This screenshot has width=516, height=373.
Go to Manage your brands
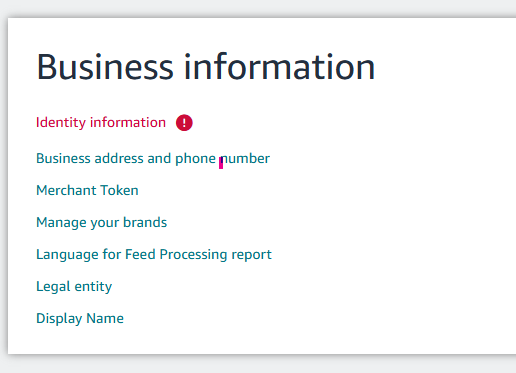(x=102, y=223)
